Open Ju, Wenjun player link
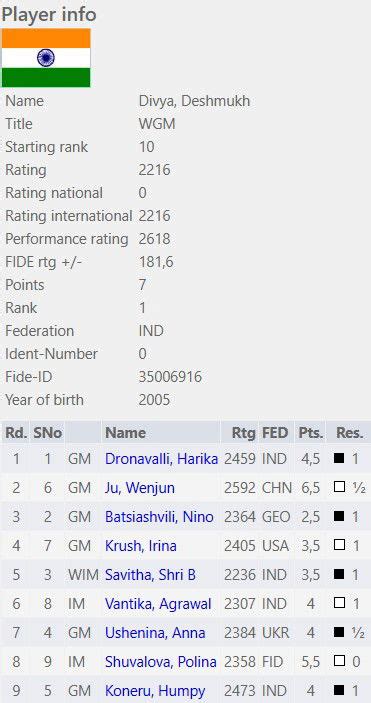This screenshot has height=703, width=371. pos(140,488)
